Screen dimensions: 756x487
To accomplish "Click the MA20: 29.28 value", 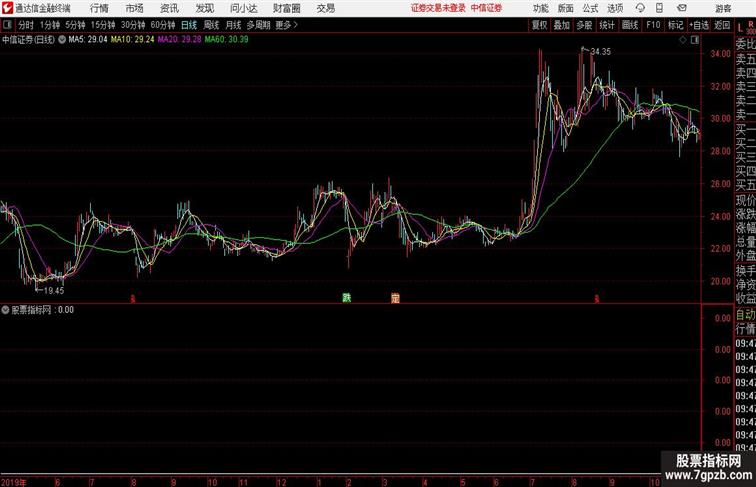I will point(179,40).
